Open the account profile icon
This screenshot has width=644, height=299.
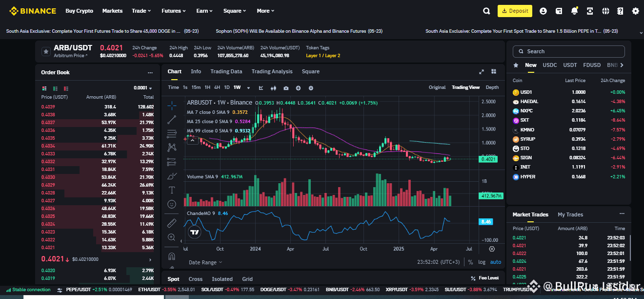click(x=543, y=11)
